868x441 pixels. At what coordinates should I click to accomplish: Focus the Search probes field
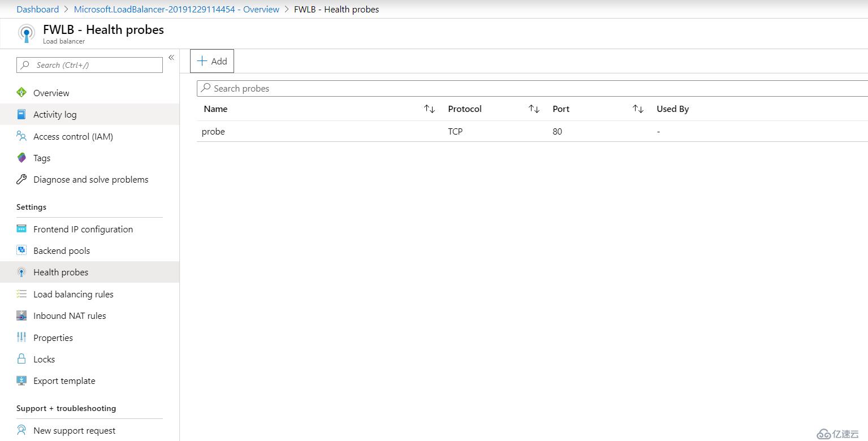(x=532, y=88)
